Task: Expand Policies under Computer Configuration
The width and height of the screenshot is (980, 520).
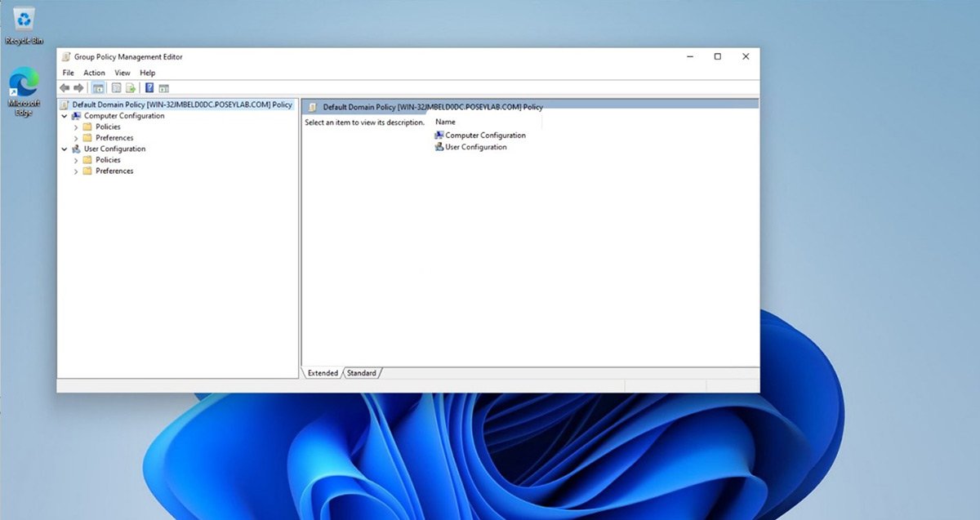Action: [76, 127]
